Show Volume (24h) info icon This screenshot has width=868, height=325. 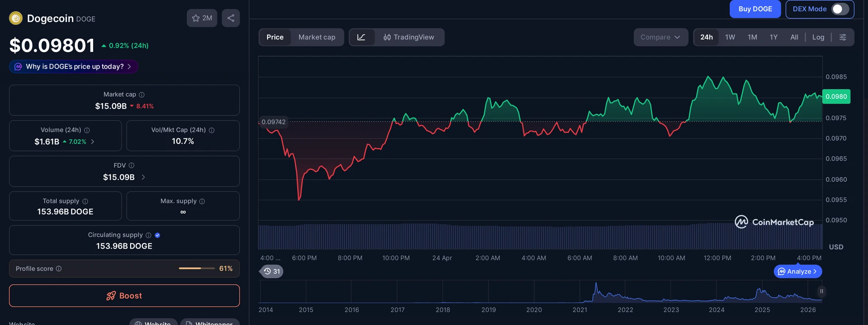pos(87,130)
